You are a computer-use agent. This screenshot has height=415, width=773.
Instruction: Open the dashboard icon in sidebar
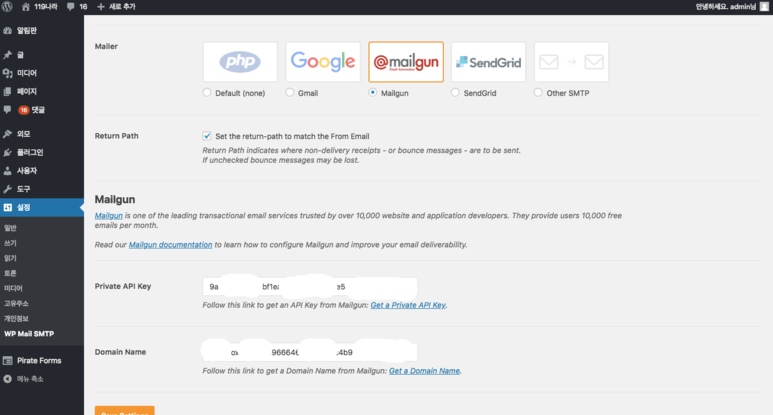tap(7, 31)
